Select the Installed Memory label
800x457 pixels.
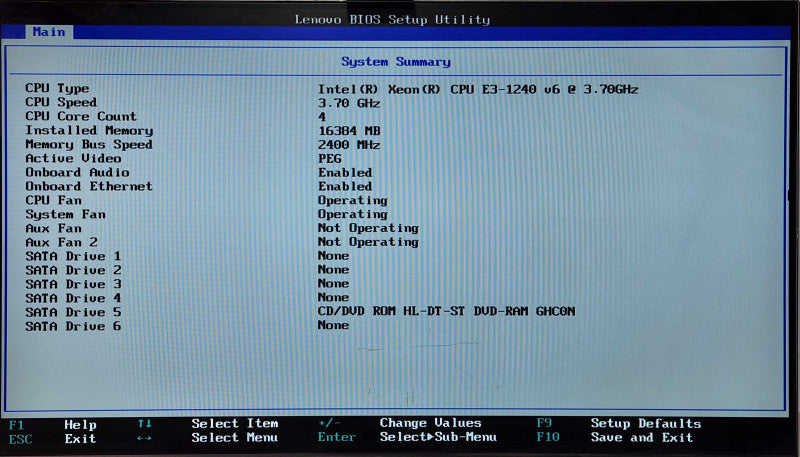click(89, 130)
